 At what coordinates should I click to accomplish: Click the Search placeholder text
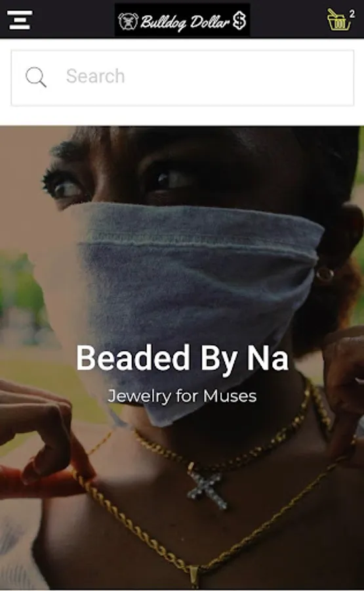(95, 76)
